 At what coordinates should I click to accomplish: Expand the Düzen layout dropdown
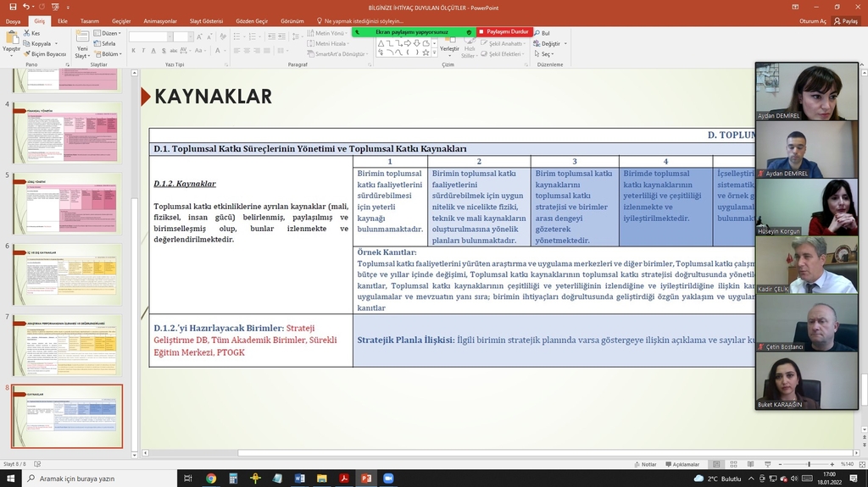coord(110,33)
